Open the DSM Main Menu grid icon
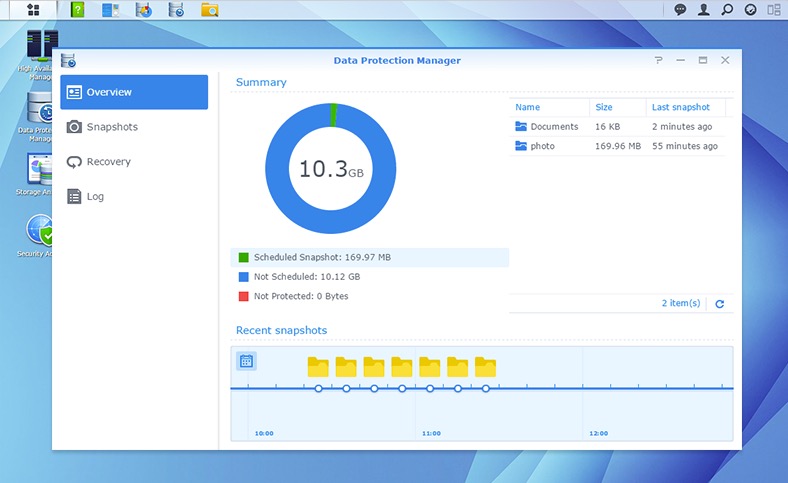The width and height of the screenshot is (788, 483). tap(33, 10)
